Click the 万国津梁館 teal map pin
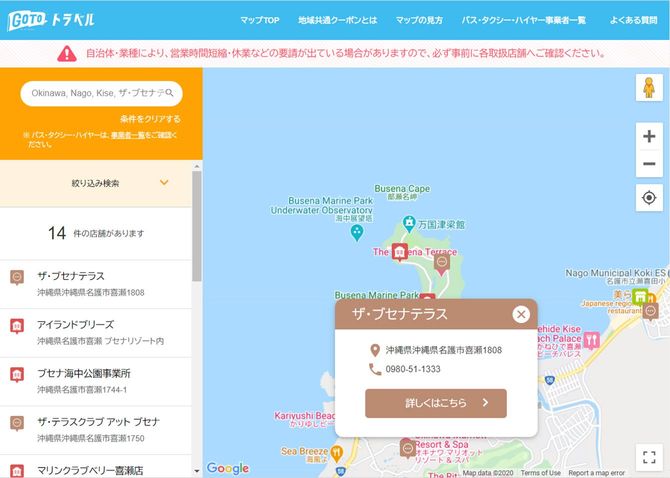Viewport: 670px width, 478px height. tap(409, 223)
